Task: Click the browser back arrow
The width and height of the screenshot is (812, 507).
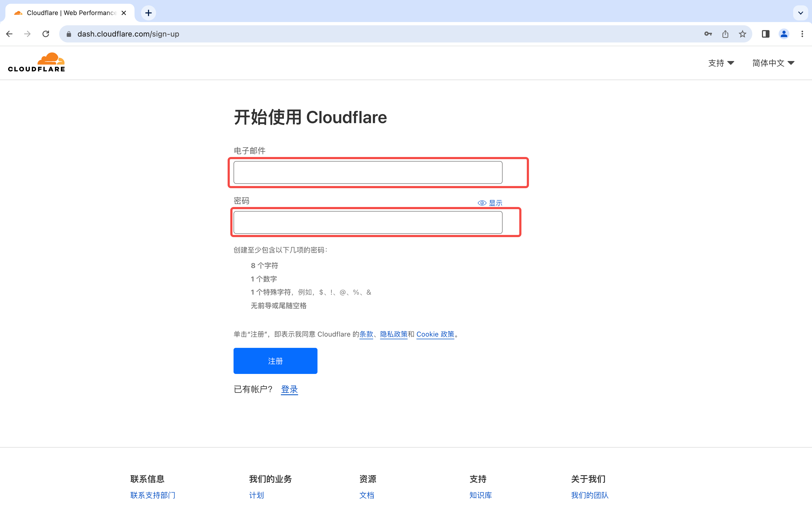Action: [x=9, y=34]
